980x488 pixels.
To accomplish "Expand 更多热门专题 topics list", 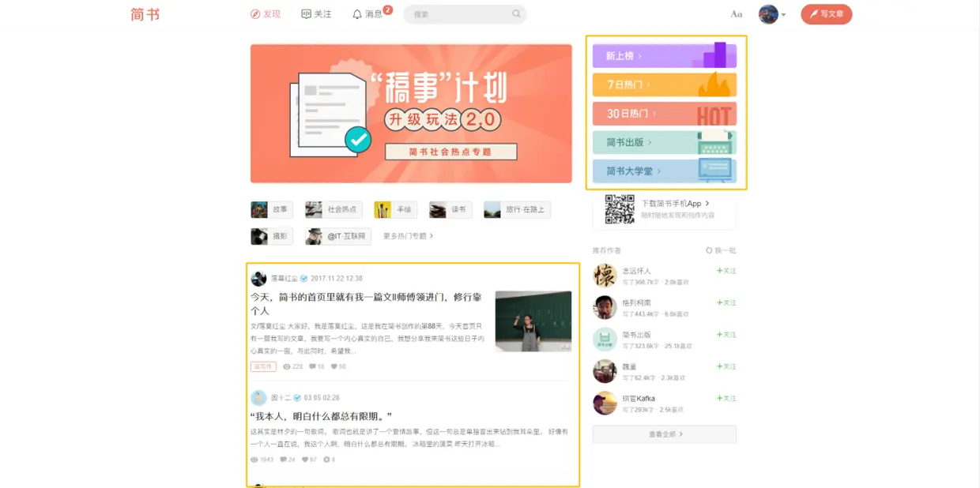I will point(408,236).
